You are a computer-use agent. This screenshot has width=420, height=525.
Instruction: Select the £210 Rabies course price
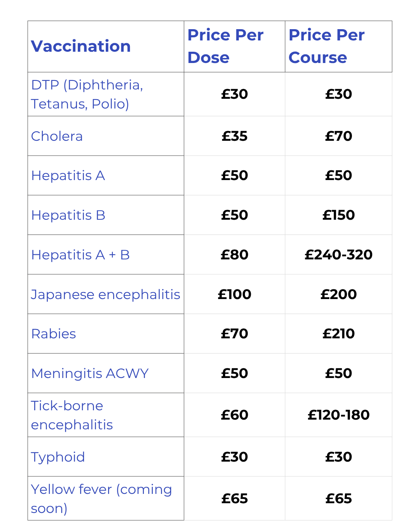pos(338,334)
